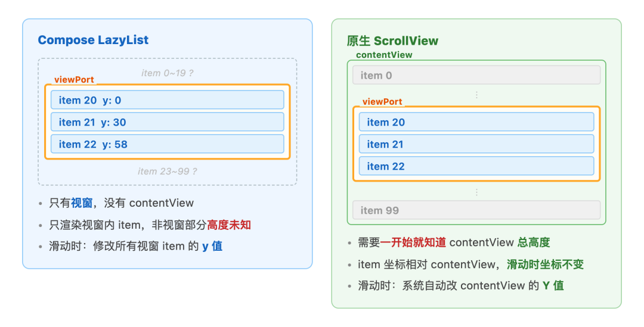Click the red '高度未知' text
This screenshot has height=327, width=644.
[229, 225]
